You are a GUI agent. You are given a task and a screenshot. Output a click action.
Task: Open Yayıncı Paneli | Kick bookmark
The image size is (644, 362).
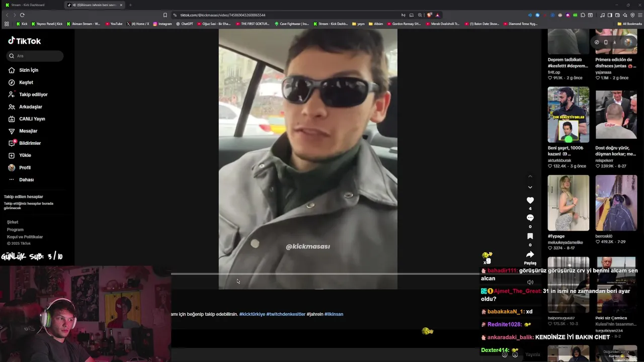coord(47,24)
